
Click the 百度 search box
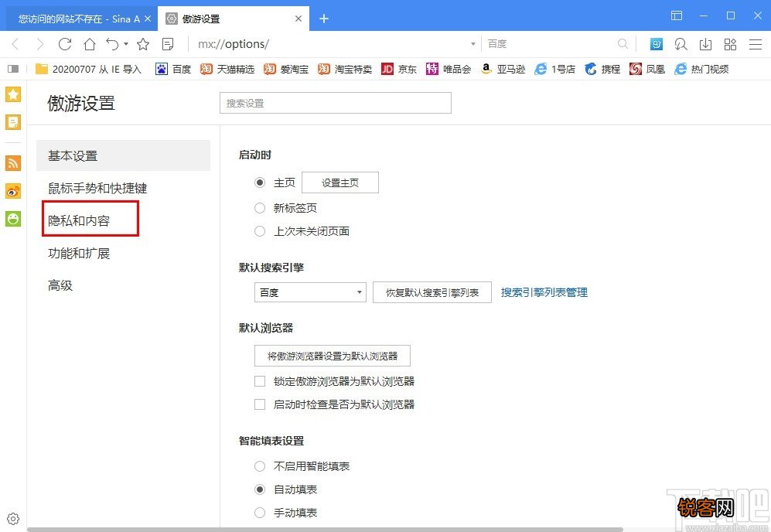coord(551,44)
